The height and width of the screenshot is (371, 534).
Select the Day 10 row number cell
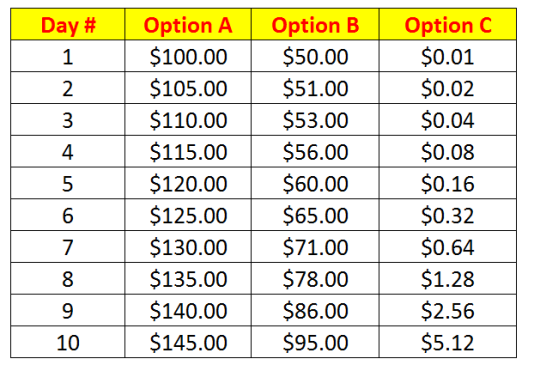pyautogui.click(x=68, y=342)
